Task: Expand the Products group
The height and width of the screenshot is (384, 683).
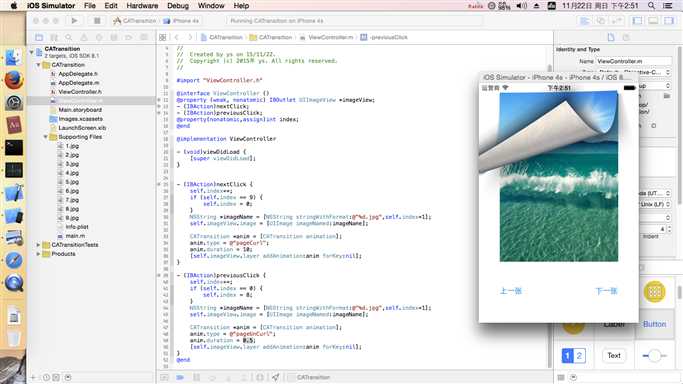Action: coord(38,254)
